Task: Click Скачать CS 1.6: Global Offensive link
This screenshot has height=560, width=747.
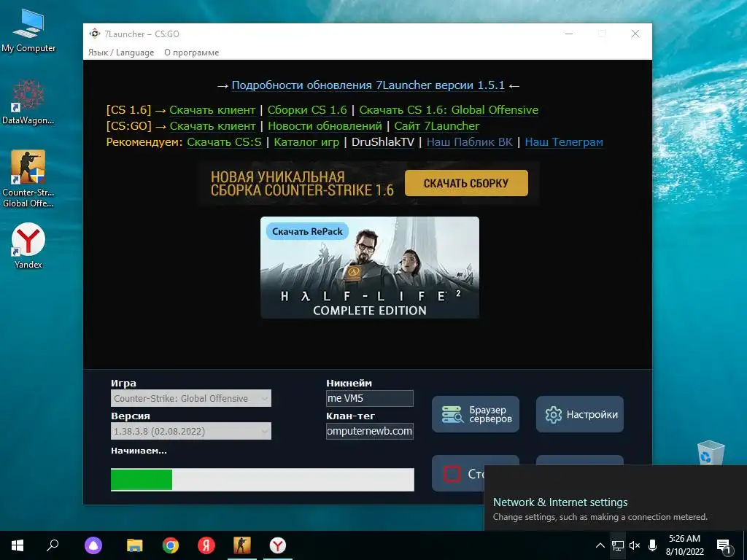Action: pos(449,110)
